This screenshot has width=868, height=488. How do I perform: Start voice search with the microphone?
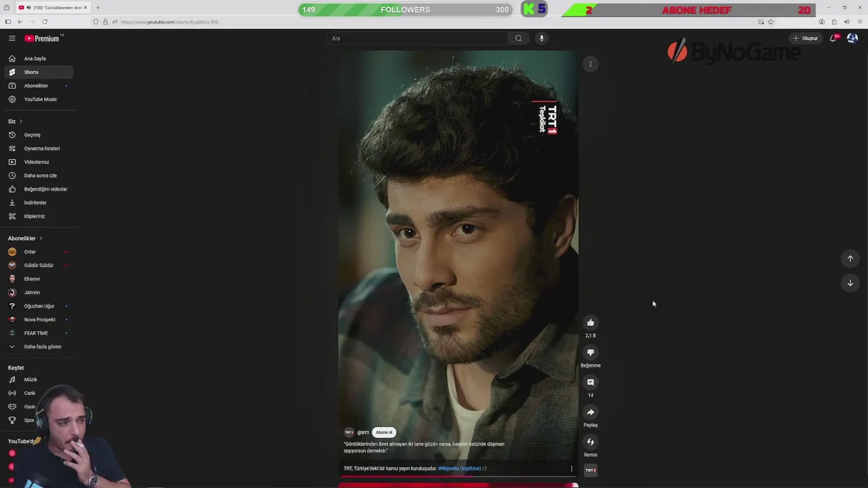click(541, 38)
